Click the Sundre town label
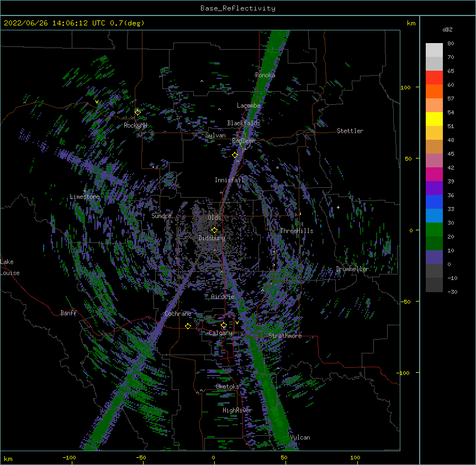476x465 pixels. (x=161, y=216)
